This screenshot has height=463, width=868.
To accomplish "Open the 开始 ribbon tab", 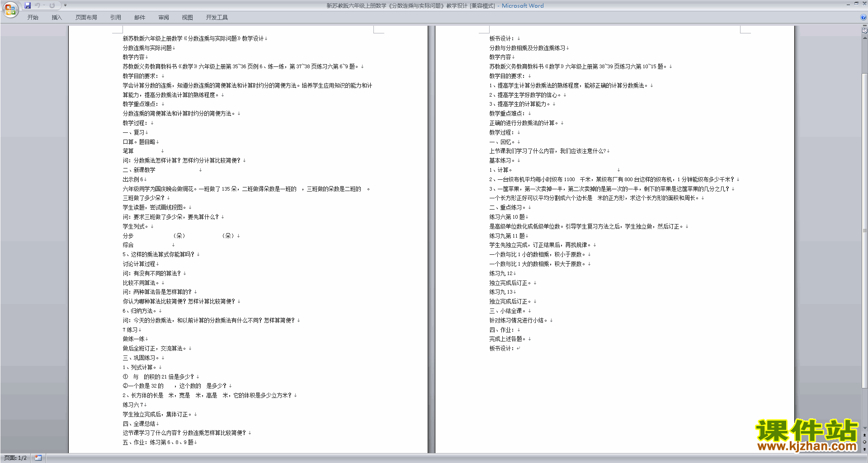I will (x=33, y=18).
